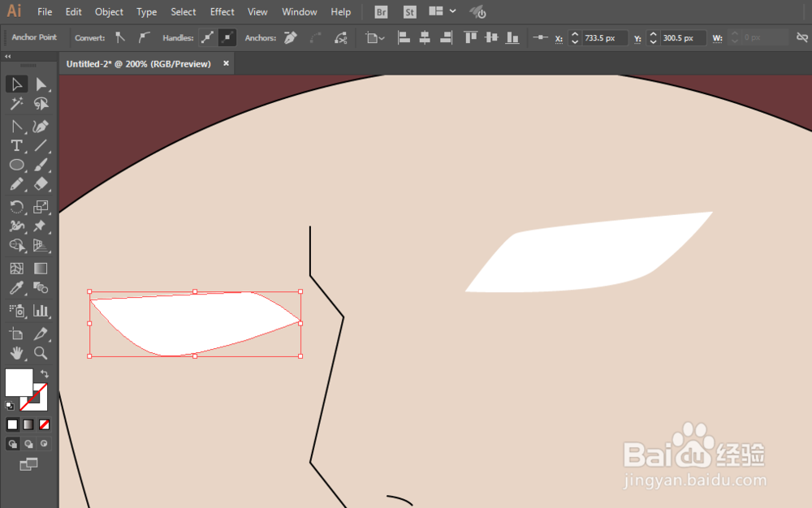Choose the Scale tool
Viewport: 812px width, 508px height.
tap(41, 207)
